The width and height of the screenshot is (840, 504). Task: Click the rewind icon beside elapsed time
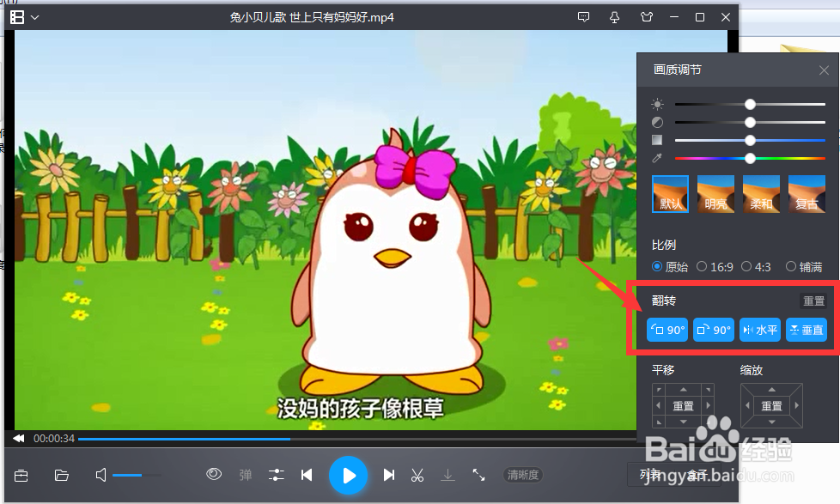[x=19, y=438]
